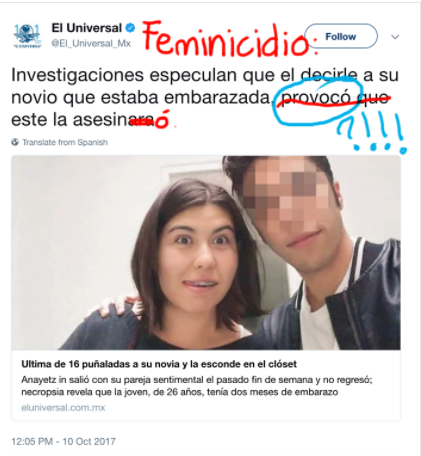421x456 pixels.
Task: Follow the El Universal account
Action: [x=341, y=36]
